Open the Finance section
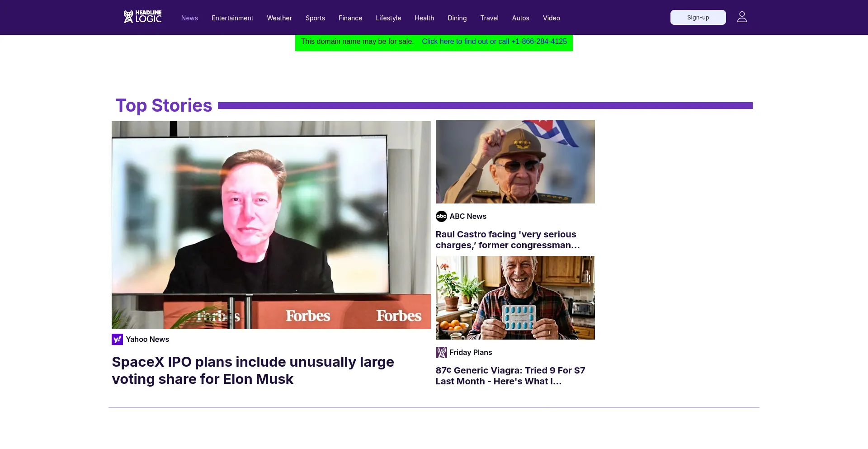Screen dimensions: 868x449 click(x=350, y=18)
